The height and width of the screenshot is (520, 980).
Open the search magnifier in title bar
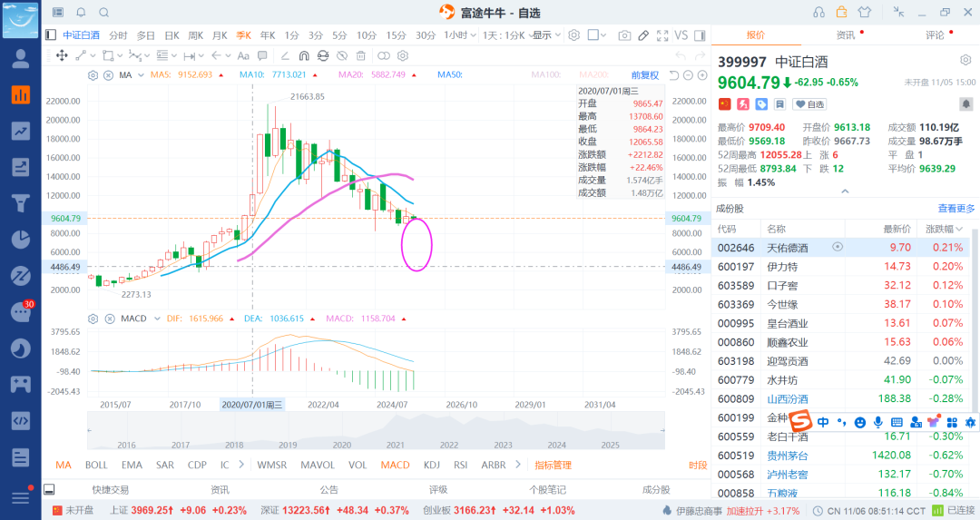[x=104, y=13]
